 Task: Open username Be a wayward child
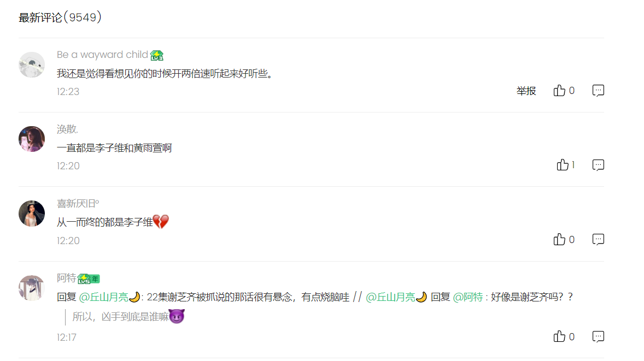(x=102, y=55)
